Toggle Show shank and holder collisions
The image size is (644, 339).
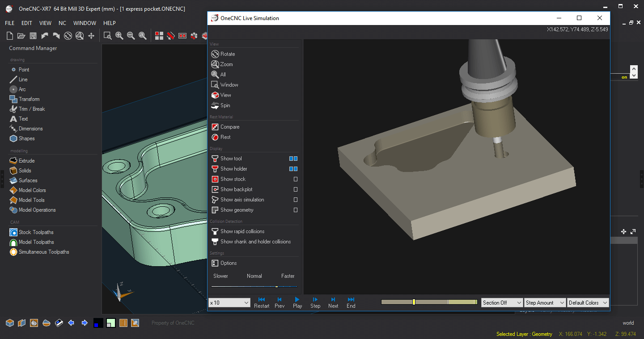click(251, 242)
